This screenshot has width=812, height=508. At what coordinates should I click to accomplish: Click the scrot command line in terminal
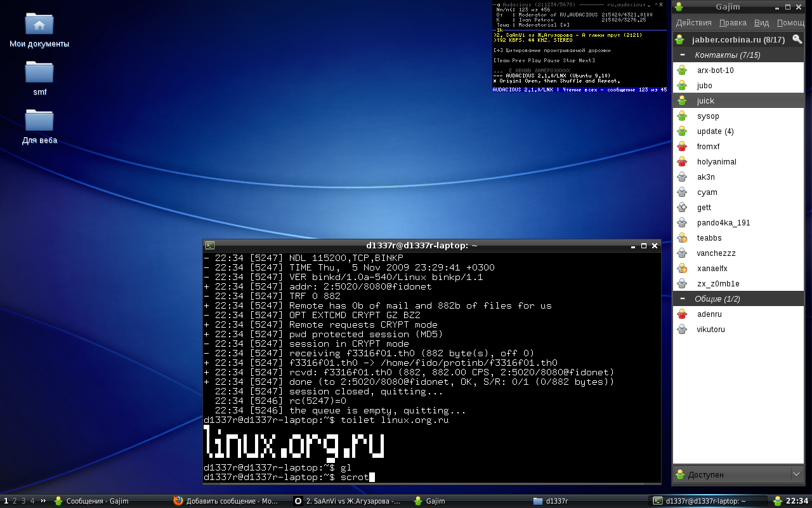point(290,477)
